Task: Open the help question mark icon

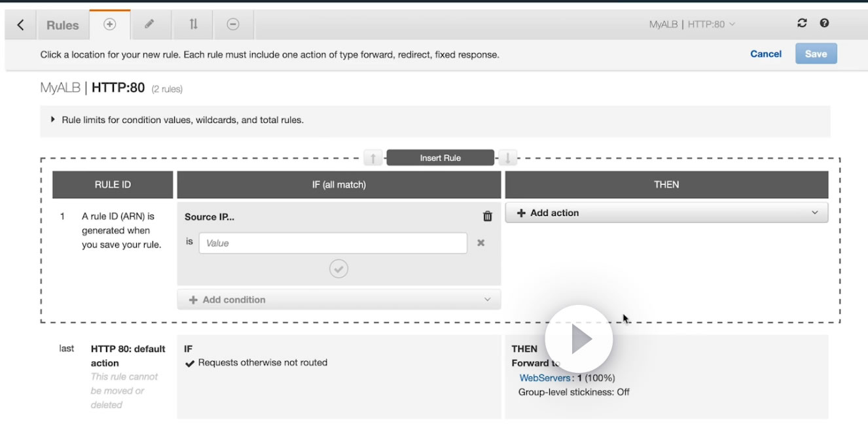Action: click(x=824, y=24)
